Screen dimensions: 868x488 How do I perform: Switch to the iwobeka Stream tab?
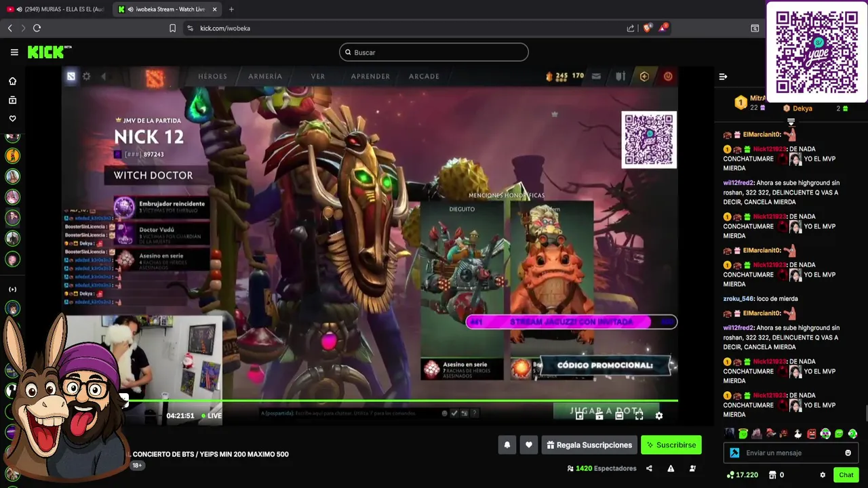tap(167, 9)
